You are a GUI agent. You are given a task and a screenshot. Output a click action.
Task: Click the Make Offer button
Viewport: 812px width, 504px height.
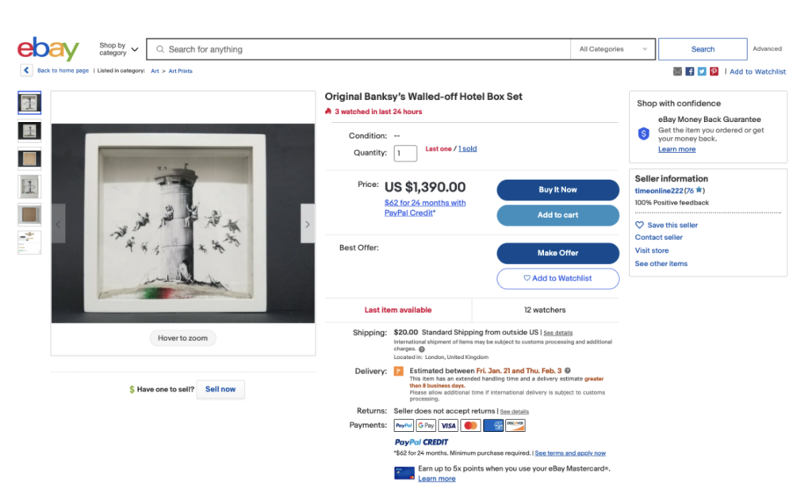557,253
